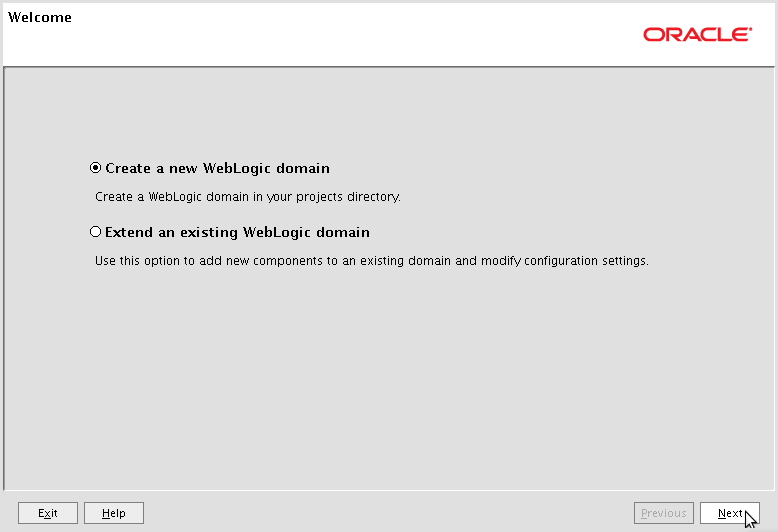Choose the empty radio circle beside Extend an existing
Image resolution: width=778 pixels, height=532 pixels.
tap(95, 232)
